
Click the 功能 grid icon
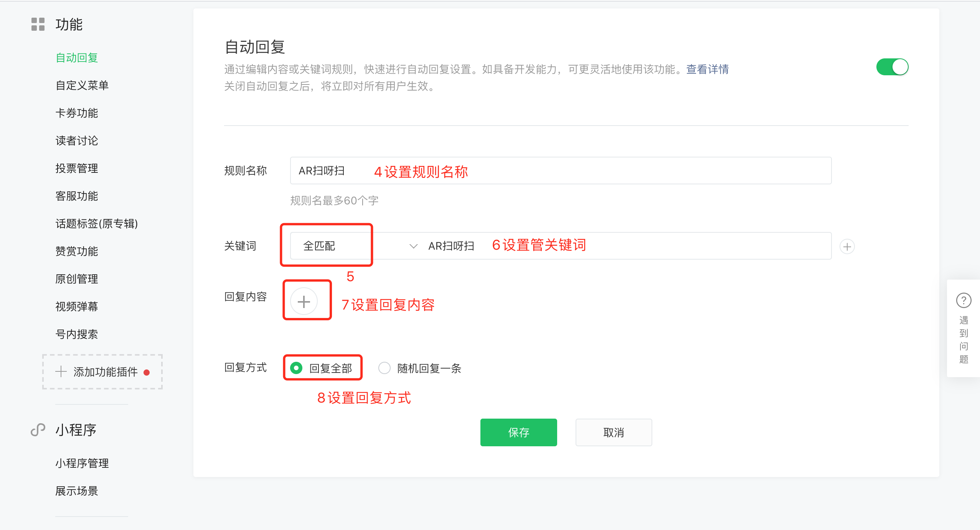[38, 24]
